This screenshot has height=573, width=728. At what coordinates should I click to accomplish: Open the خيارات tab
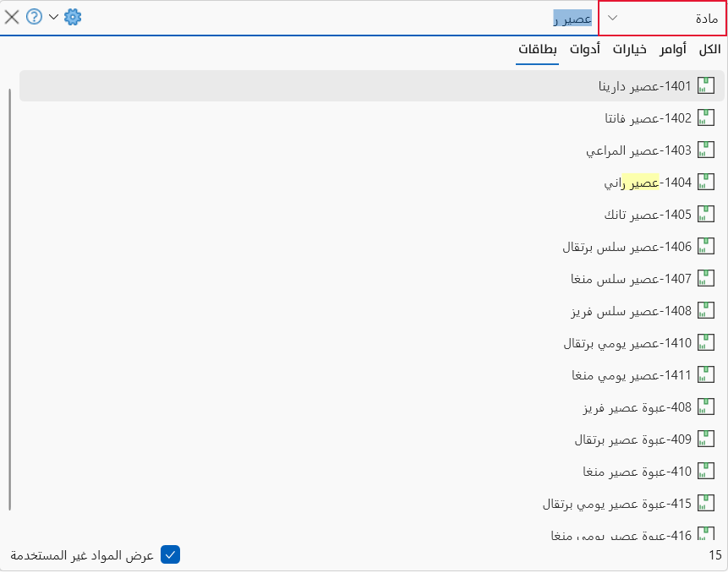click(x=630, y=50)
